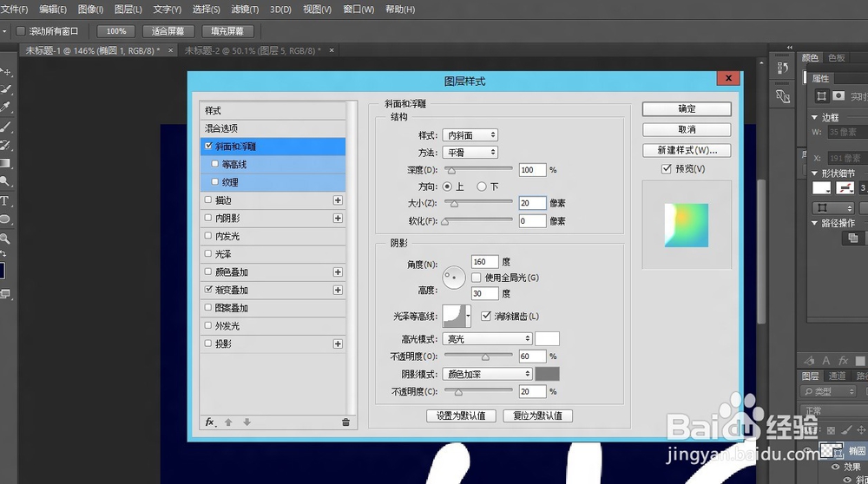Open the 光泽等高线 contour picker arrow
This screenshot has height=484, width=868.
point(469,317)
